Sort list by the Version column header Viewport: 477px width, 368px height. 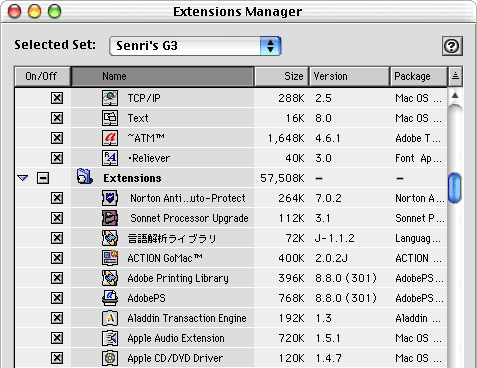(x=349, y=76)
